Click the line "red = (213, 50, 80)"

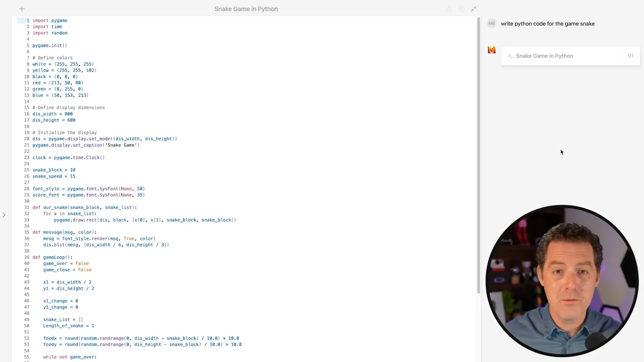[x=58, y=83]
